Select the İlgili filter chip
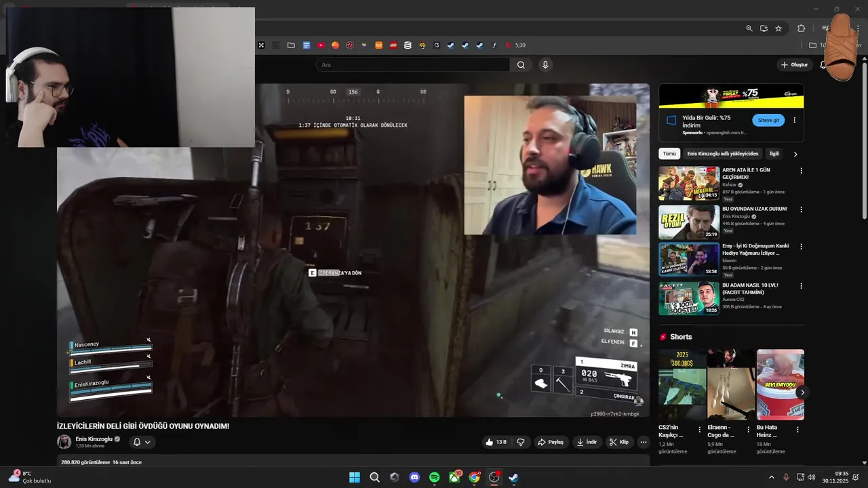 pos(774,154)
